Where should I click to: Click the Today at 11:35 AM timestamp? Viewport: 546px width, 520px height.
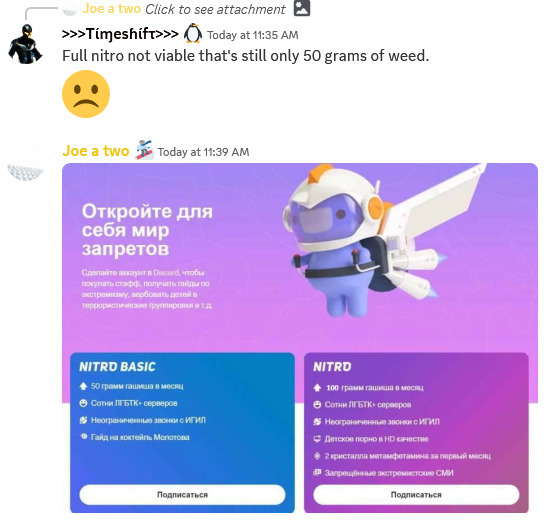point(253,35)
